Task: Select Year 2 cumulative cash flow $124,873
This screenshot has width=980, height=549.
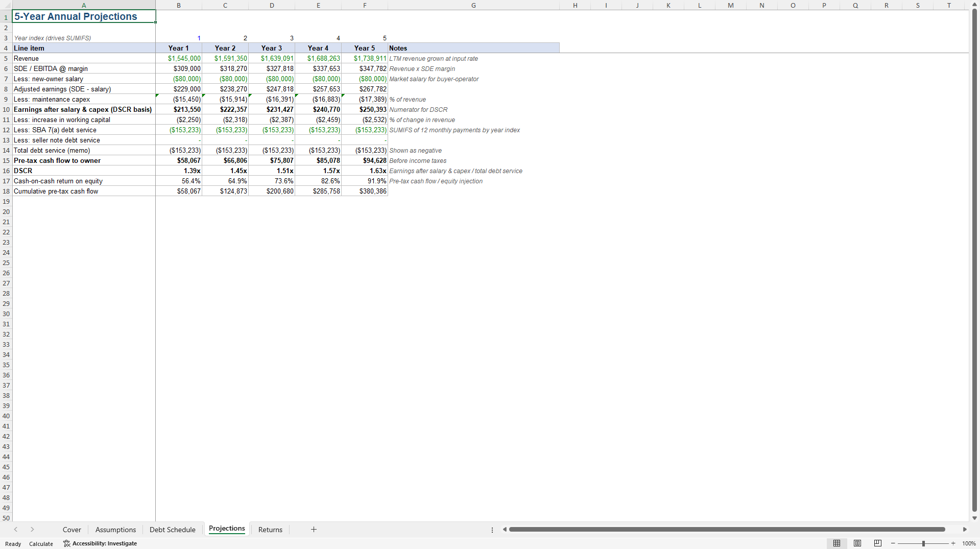Action: [225, 191]
